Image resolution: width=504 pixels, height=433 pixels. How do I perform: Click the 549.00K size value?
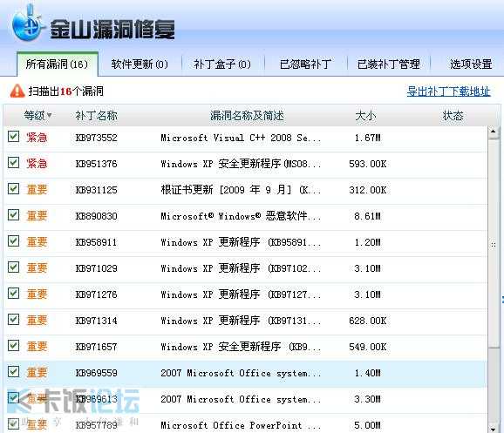click(367, 347)
